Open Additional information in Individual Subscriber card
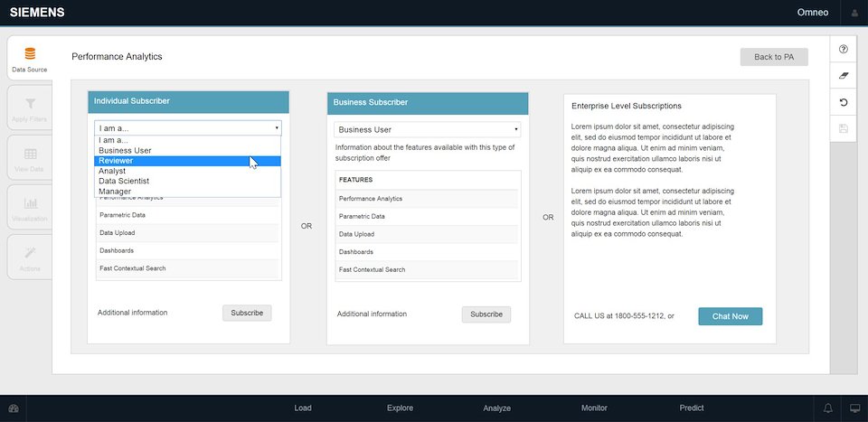The height and width of the screenshot is (422, 868). click(x=132, y=313)
